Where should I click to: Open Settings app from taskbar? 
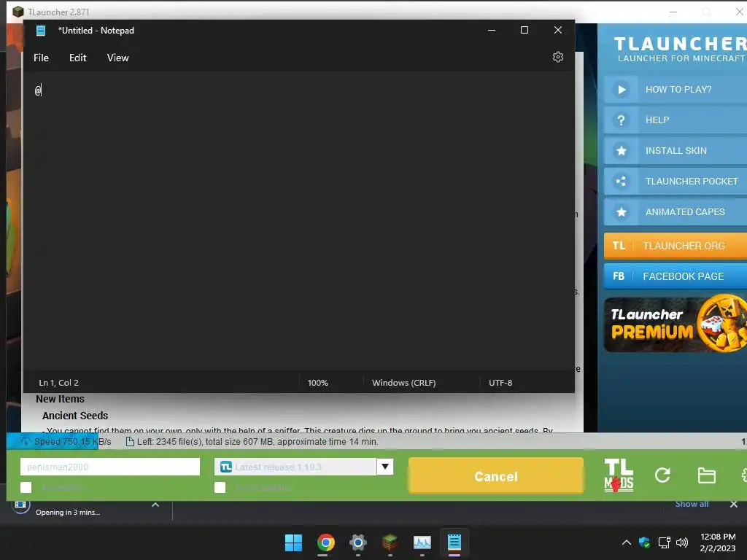click(x=357, y=542)
